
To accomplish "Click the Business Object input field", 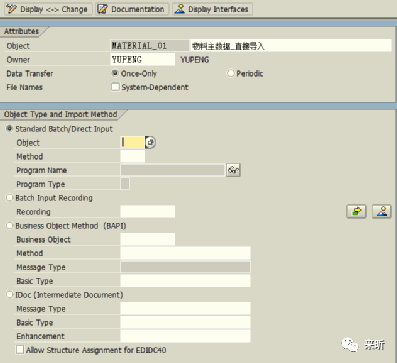I will (148, 239).
